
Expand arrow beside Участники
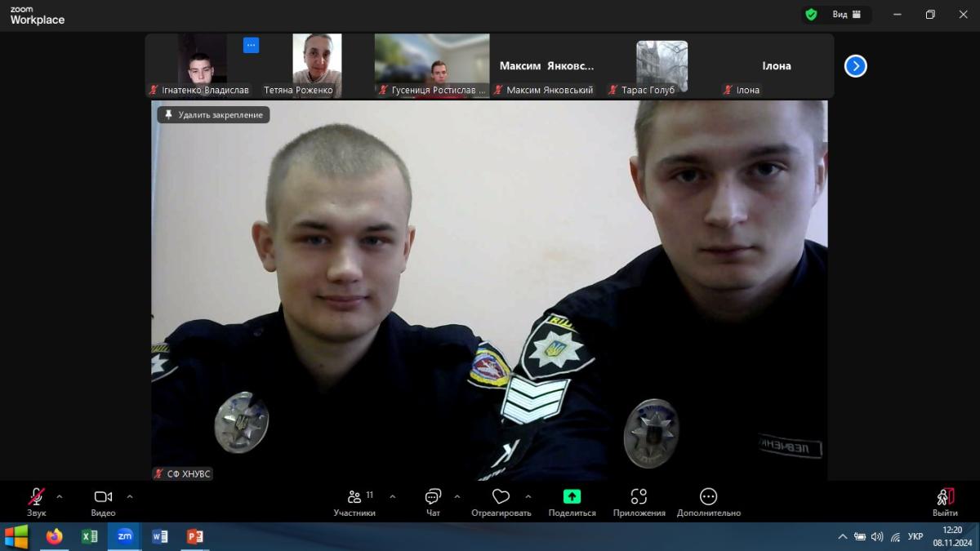tap(393, 496)
